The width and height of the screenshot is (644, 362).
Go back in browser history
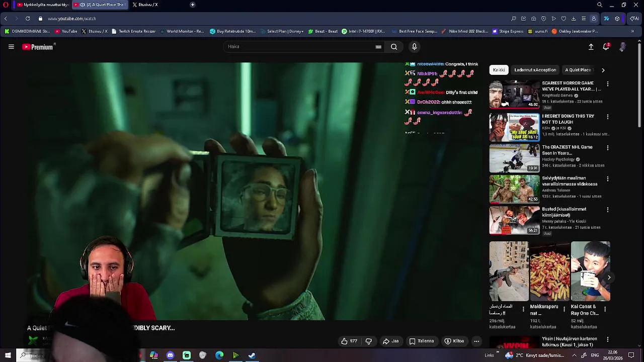click(6, 19)
